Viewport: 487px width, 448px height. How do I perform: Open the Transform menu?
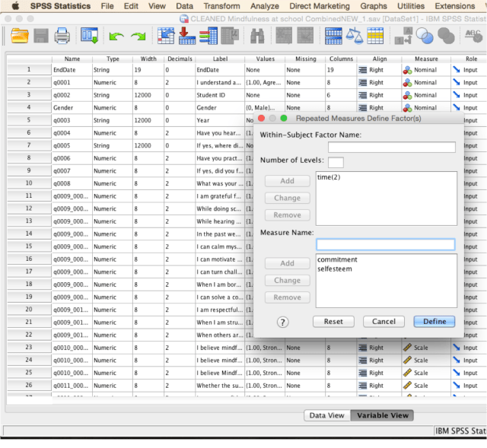coord(221,6)
